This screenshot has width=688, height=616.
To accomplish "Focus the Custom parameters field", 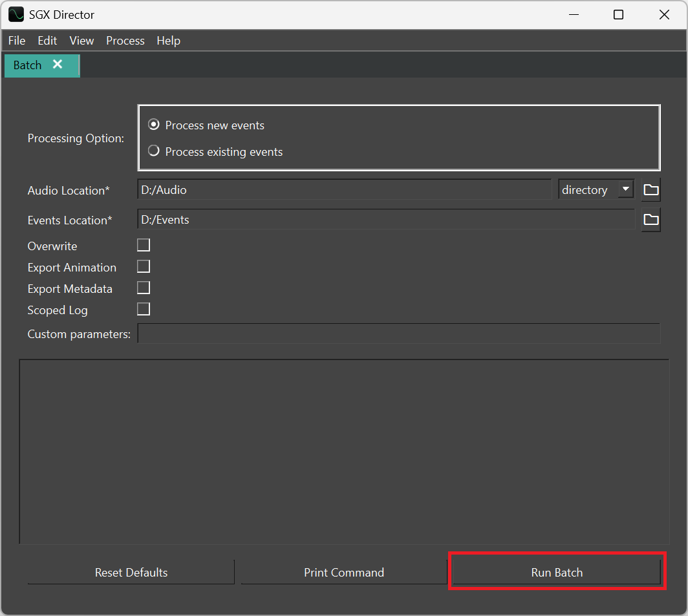I will pyautogui.click(x=399, y=334).
